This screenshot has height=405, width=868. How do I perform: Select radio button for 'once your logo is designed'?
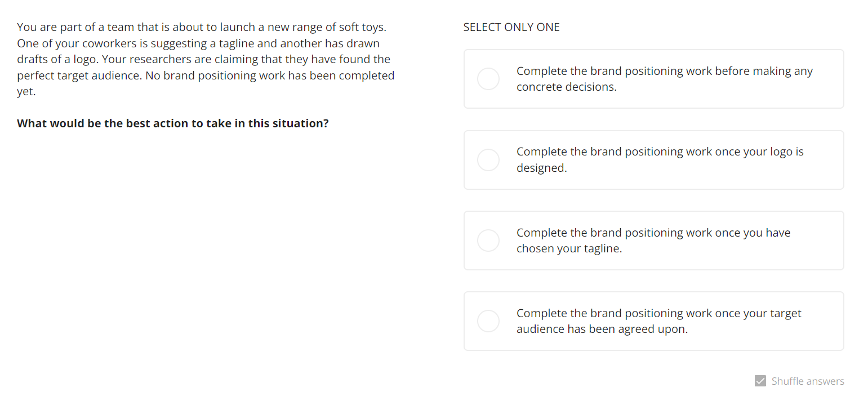488,160
